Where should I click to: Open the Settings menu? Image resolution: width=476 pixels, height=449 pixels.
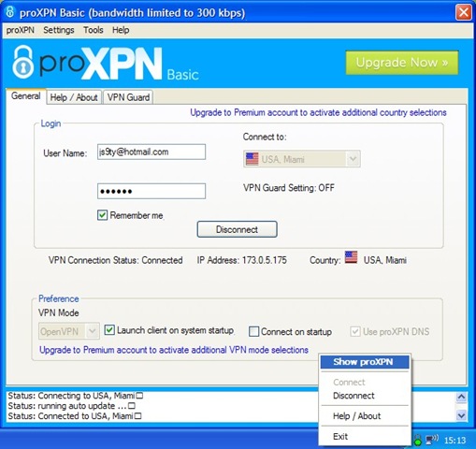pos(59,30)
